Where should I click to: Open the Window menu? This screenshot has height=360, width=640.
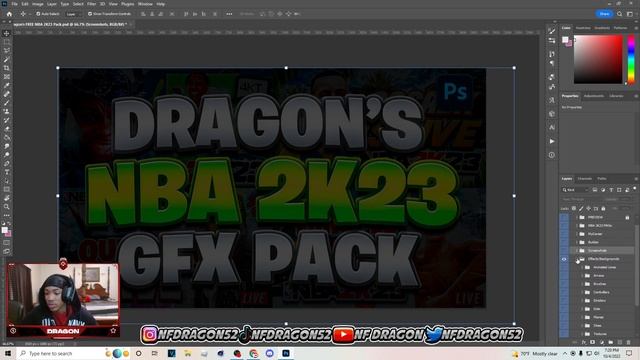point(145,4)
